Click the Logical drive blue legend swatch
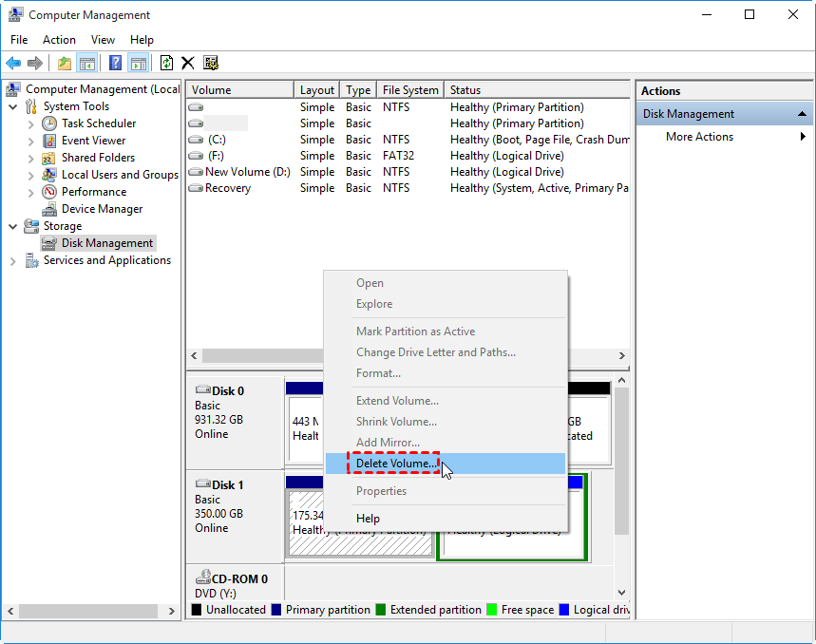The height and width of the screenshot is (644, 816). (x=564, y=610)
